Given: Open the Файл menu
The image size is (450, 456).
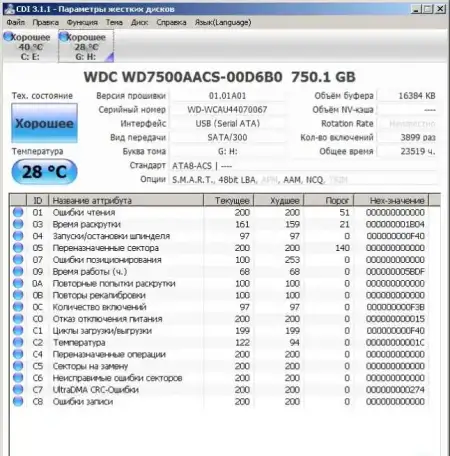Looking at the screenshot, I should coord(15,22).
